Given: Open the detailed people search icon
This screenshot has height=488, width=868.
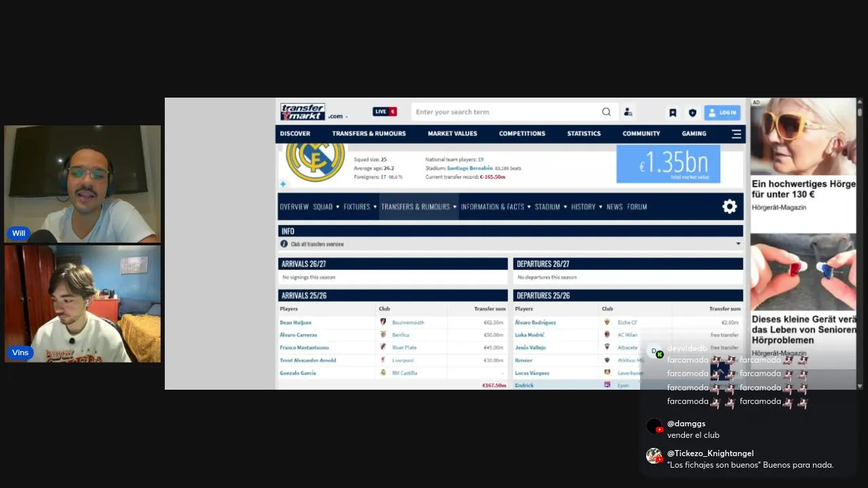Looking at the screenshot, I should (x=628, y=112).
